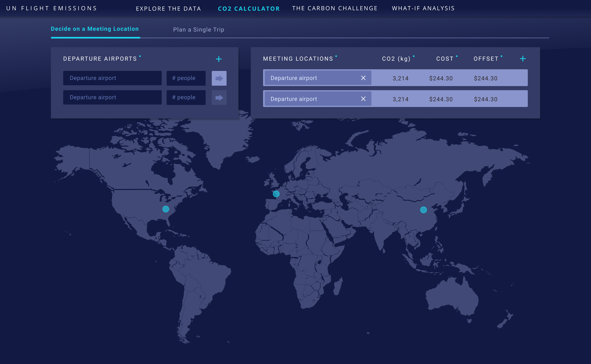This screenshot has height=364, width=591.
Task: Click the UN Flight Emissions home link
Action: [x=52, y=8]
